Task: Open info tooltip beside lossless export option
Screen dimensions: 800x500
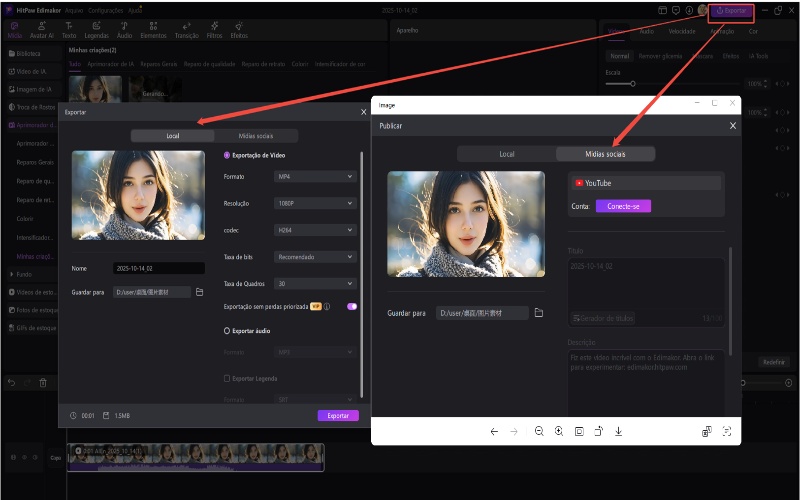Action: [327, 307]
